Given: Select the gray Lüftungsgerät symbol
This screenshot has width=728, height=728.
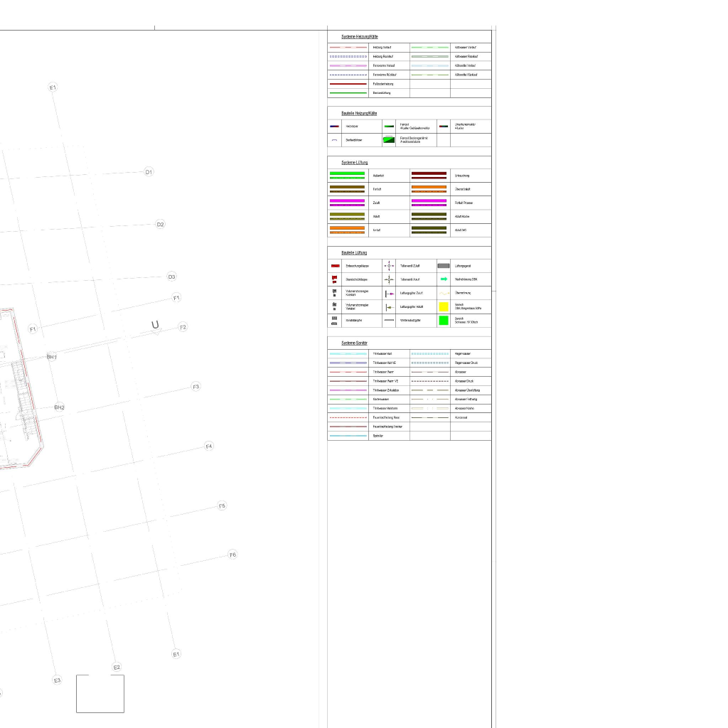Looking at the screenshot, I should pyautogui.click(x=444, y=266).
